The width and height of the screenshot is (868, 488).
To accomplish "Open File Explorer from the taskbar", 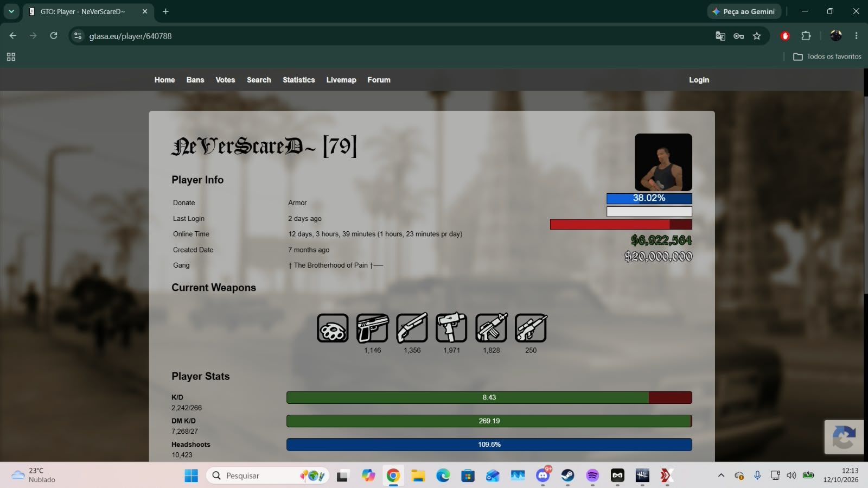I will (x=418, y=476).
